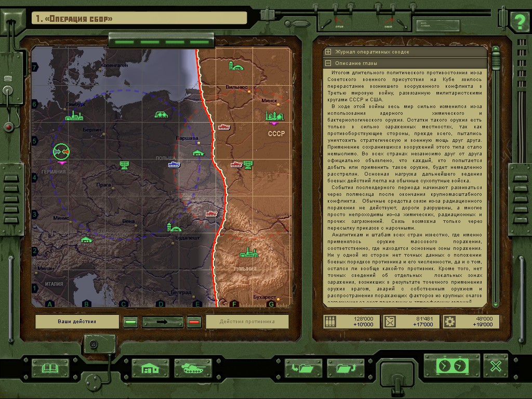The width and height of the screenshot is (532, 399).
Task: Switch to Действия противника tab
Action: pos(247,322)
